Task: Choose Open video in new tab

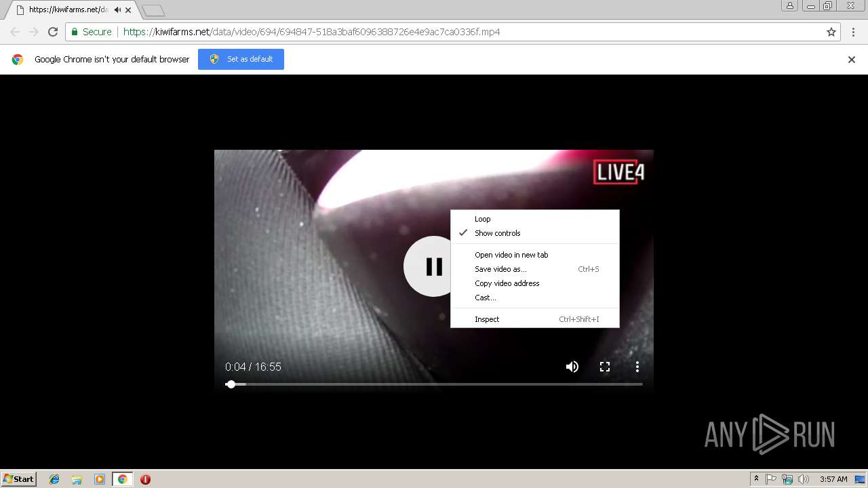Action: click(534, 255)
